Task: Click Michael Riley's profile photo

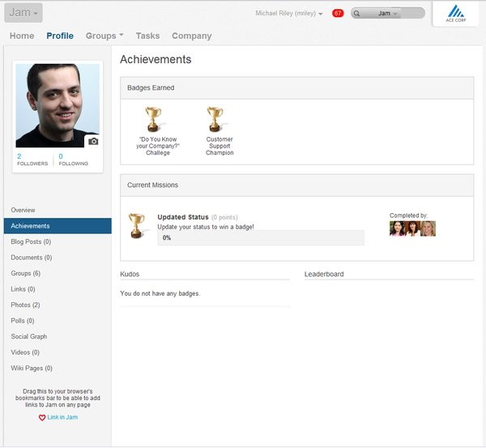Action: coord(58,105)
